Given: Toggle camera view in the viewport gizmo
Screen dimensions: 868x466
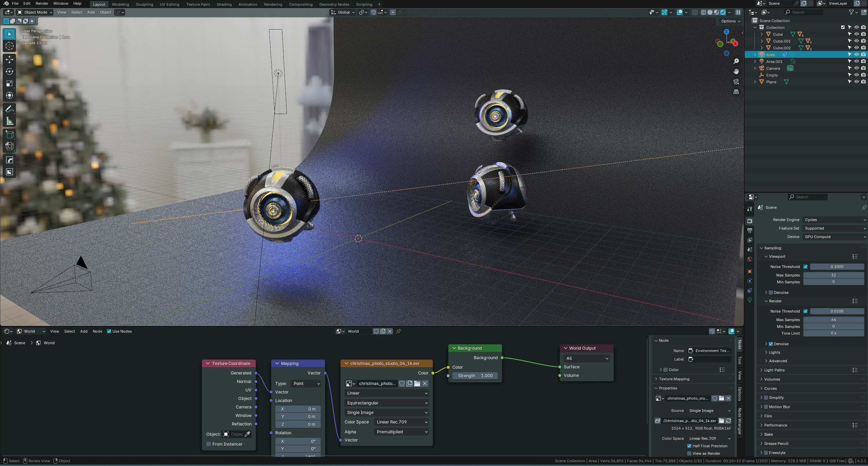Looking at the screenshot, I should click(x=736, y=82).
